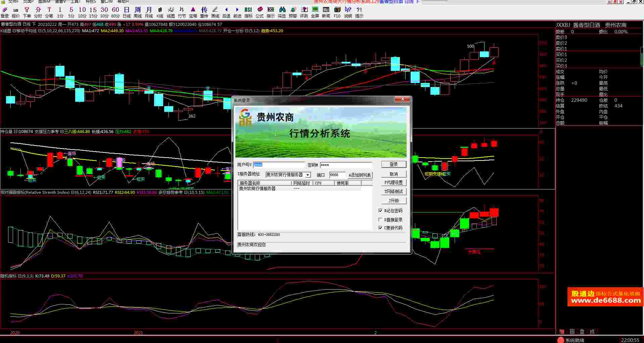Viewport: 644px width, 343px height.
Task: Click the 登录 login toolbar icon
Action: [5, 12]
